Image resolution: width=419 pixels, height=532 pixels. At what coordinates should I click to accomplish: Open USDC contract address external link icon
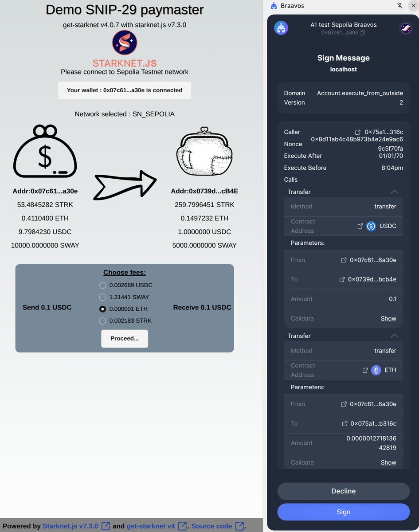pos(360,226)
